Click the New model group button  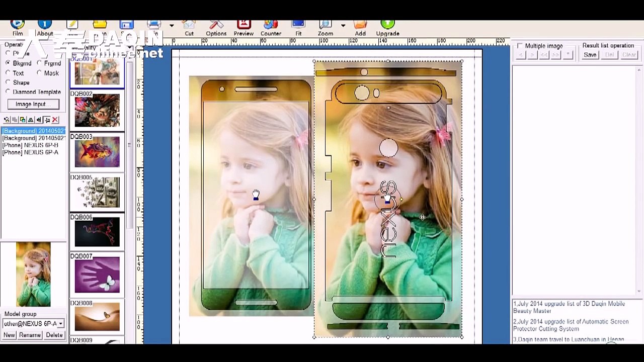pyautogui.click(x=9, y=335)
